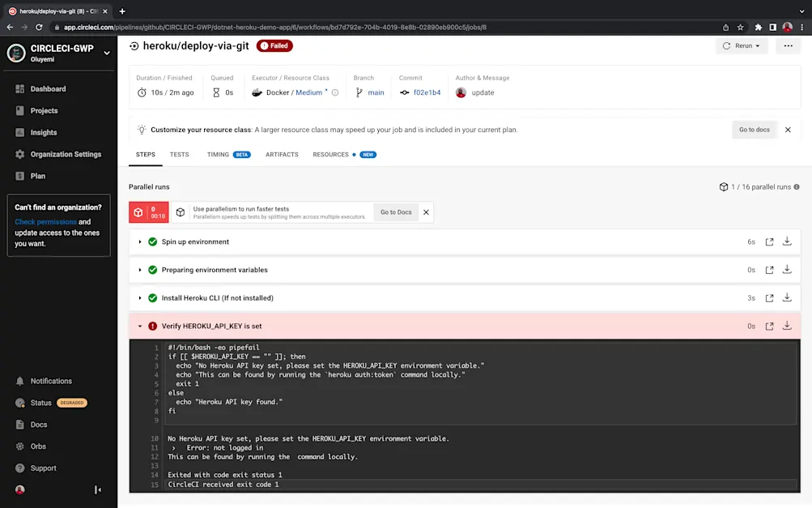Expand Preparing environment variables step
This screenshot has width=812, height=508.
click(140, 270)
